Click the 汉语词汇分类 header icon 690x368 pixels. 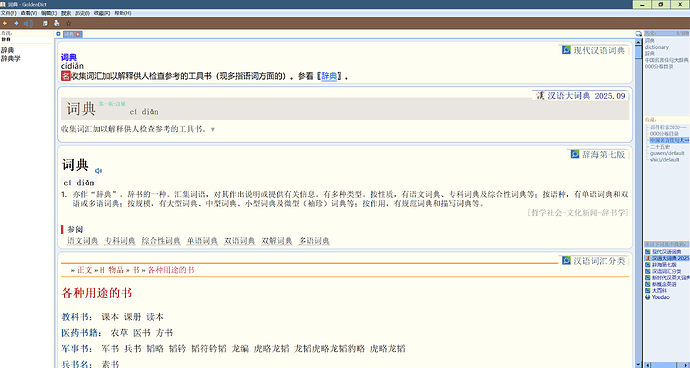(566, 261)
